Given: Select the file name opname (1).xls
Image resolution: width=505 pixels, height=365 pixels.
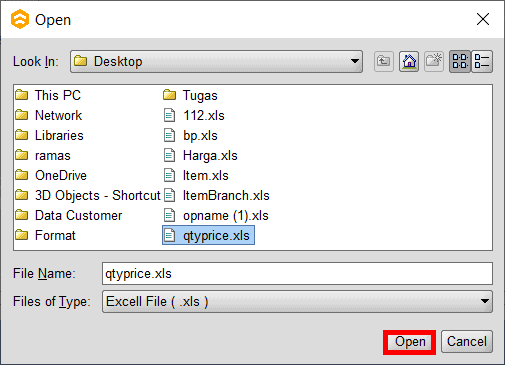Looking at the screenshot, I should 226,216.
